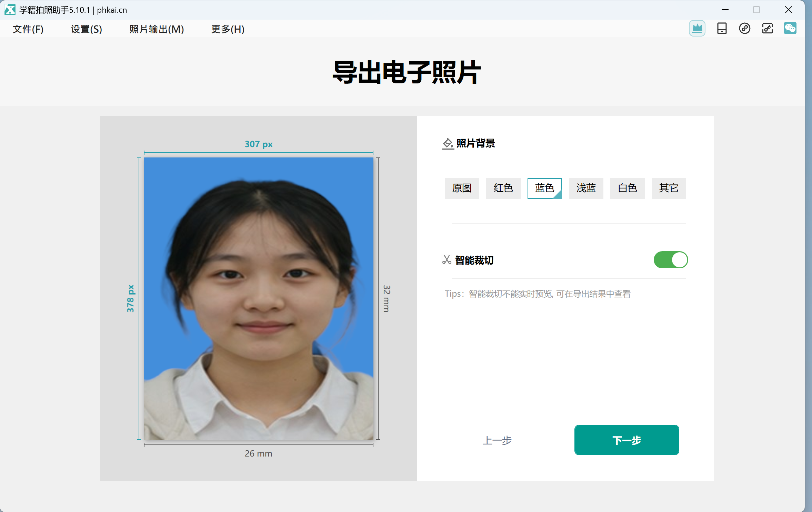Click the paint bucket background icon
The image size is (812, 512).
click(448, 143)
